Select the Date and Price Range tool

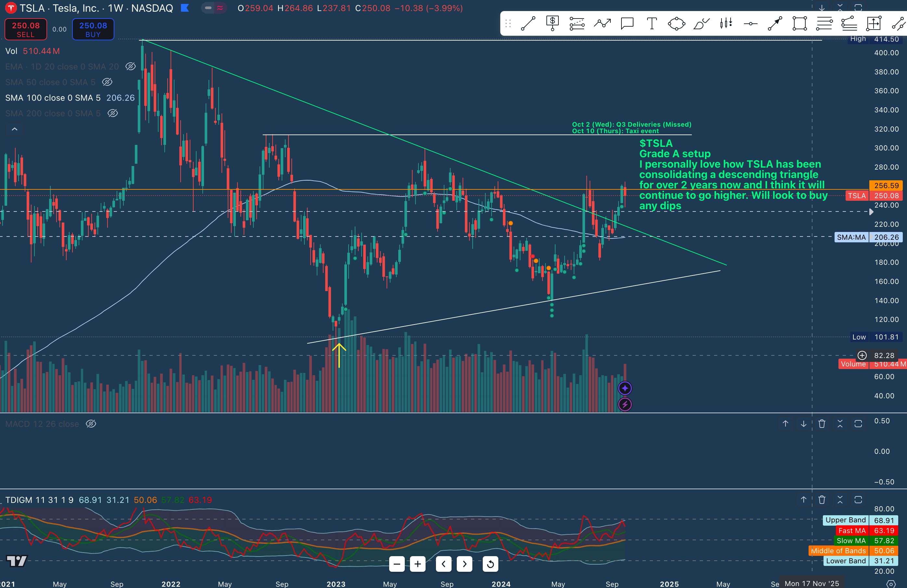(874, 24)
